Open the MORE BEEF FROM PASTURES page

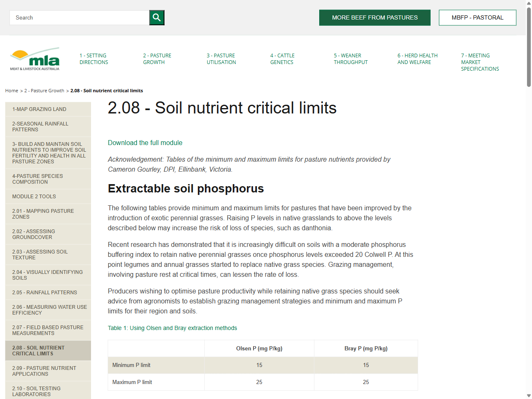tap(374, 17)
